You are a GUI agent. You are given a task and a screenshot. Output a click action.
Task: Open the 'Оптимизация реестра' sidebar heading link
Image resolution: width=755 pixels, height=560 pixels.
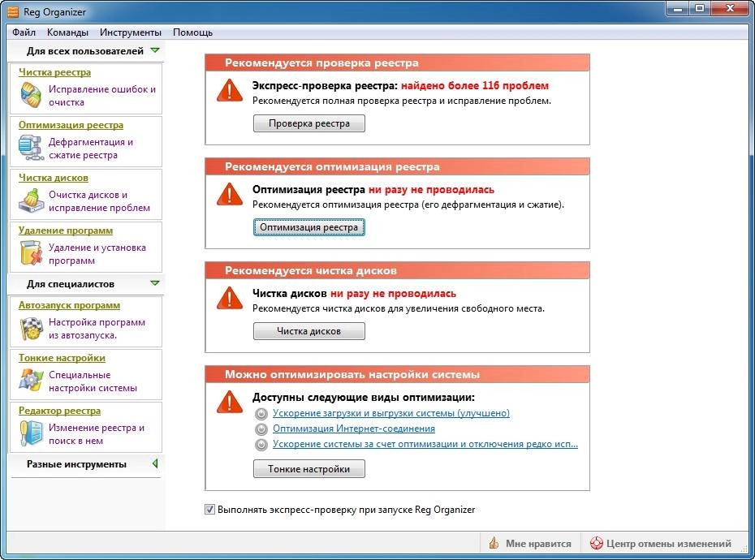71,125
